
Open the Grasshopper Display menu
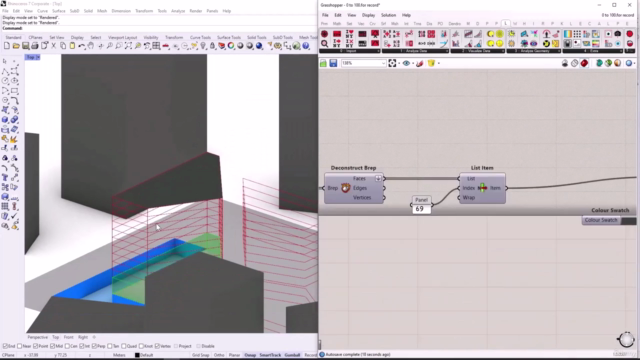[368, 15]
